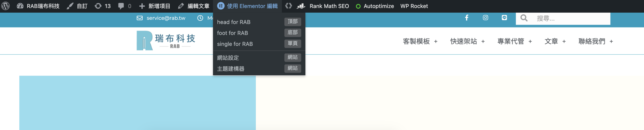This screenshot has height=130, width=644.
Task: Open 主題建構器 in Elementor menu
Action: click(x=231, y=69)
